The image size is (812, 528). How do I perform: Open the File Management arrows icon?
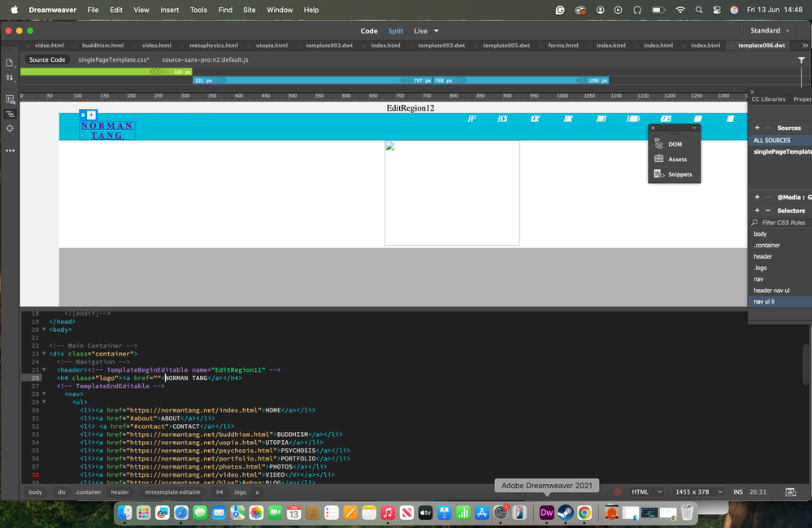click(x=9, y=78)
